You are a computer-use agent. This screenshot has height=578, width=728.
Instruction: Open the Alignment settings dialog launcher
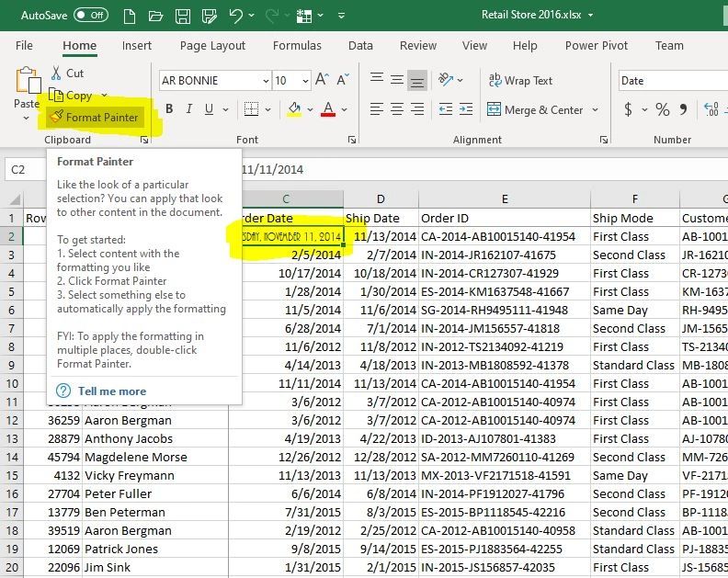click(x=604, y=140)
